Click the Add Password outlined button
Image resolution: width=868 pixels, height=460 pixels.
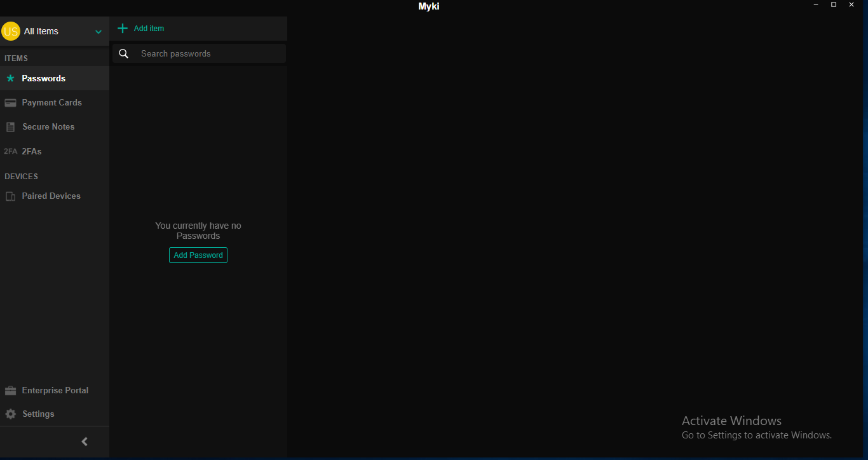(198, 255)
